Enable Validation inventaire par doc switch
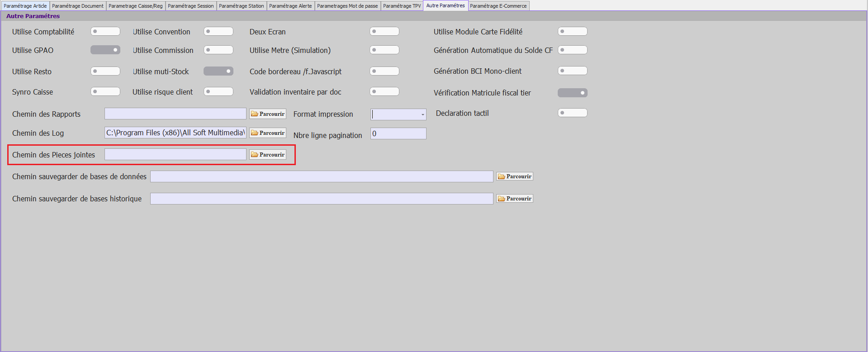This screenshot has width=868, height=352. (384, 91)
